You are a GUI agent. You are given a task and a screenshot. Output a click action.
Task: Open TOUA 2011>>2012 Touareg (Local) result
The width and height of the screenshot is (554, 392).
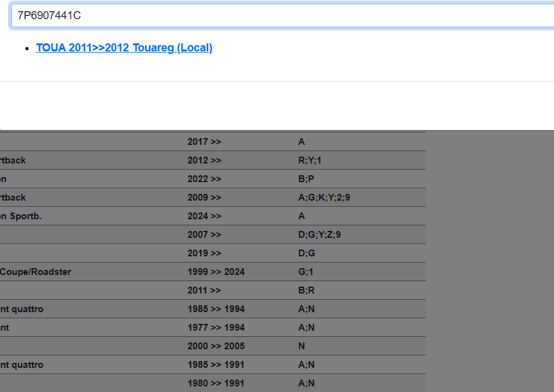pyautogui.click(x=124, y=48)
